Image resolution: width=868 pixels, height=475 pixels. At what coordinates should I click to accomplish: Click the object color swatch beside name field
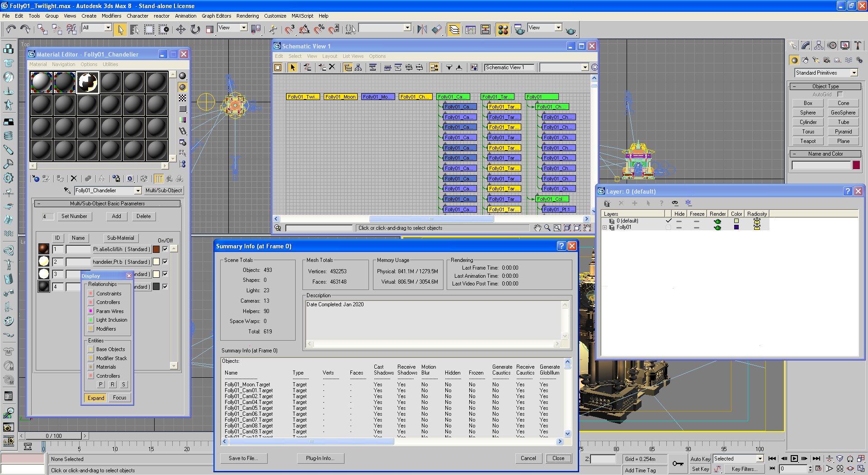(856, 165)
